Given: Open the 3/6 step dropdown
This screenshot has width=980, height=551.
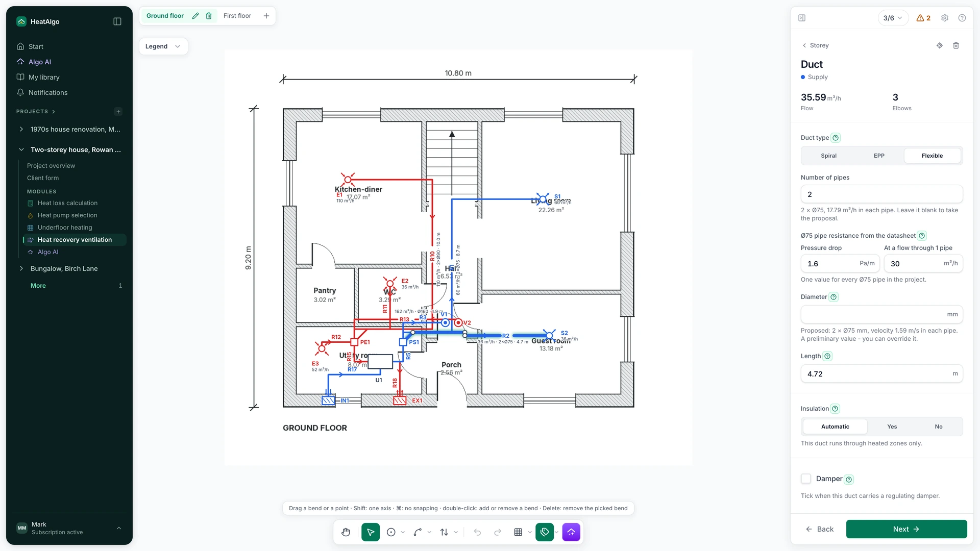Looking at the screenshot, I should [x=893, y=18].
